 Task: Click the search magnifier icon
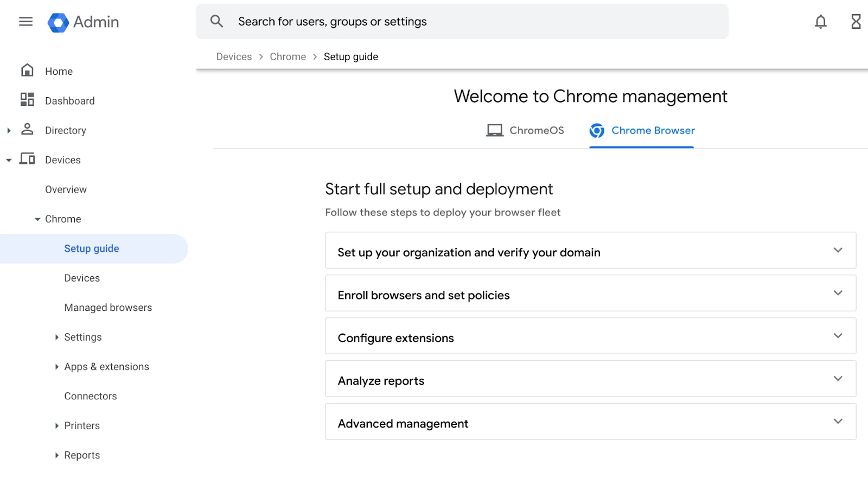[216, 21]
